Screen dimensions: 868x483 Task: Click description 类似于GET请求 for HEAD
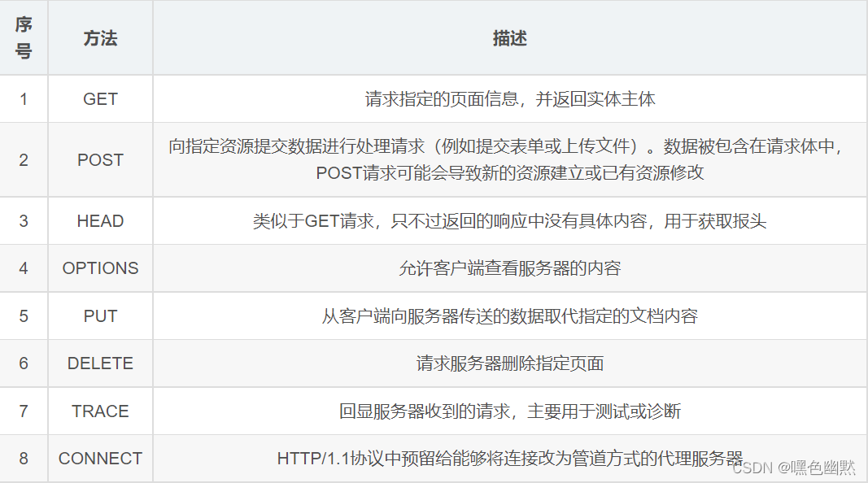(x=510, y=220)
